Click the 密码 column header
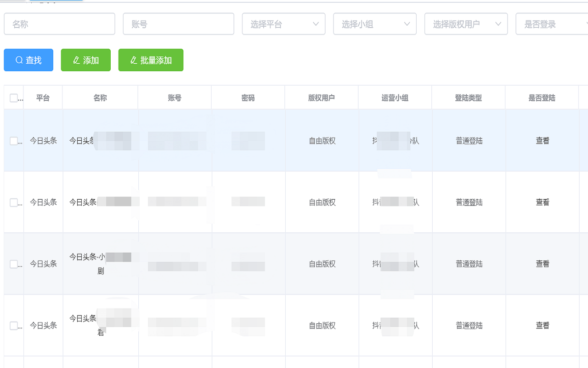This screenshot has width=588, height=368. pyautogui.click(x=248, y=98)
